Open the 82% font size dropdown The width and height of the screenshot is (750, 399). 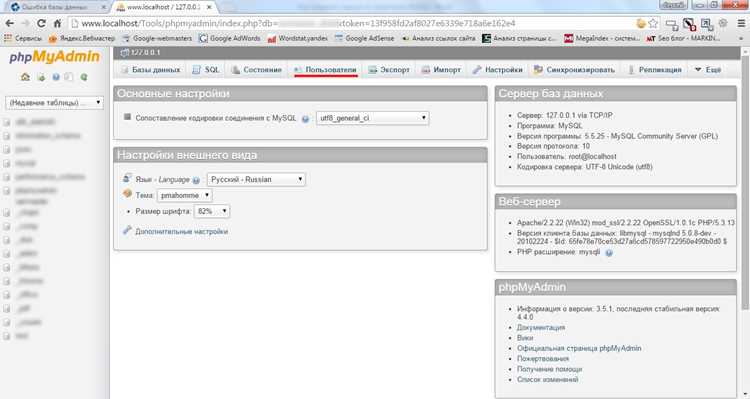click(212, 211)
